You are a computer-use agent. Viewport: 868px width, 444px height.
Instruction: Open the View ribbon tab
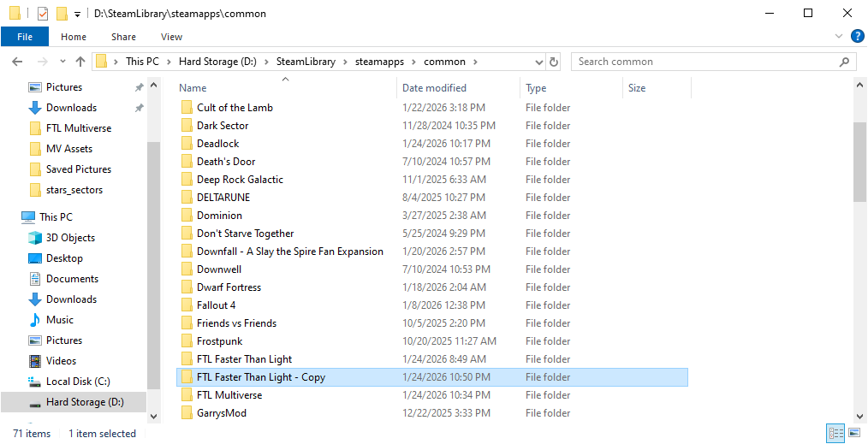[171, 37]
